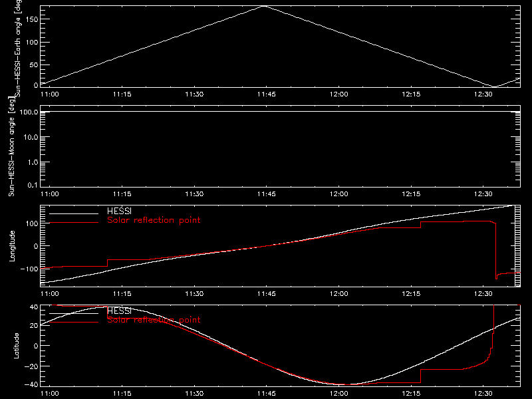Viewport: 532px width, 399px height.
Task: Click 11:00 under the Earth angle plot
Action: tap(49, 94)
